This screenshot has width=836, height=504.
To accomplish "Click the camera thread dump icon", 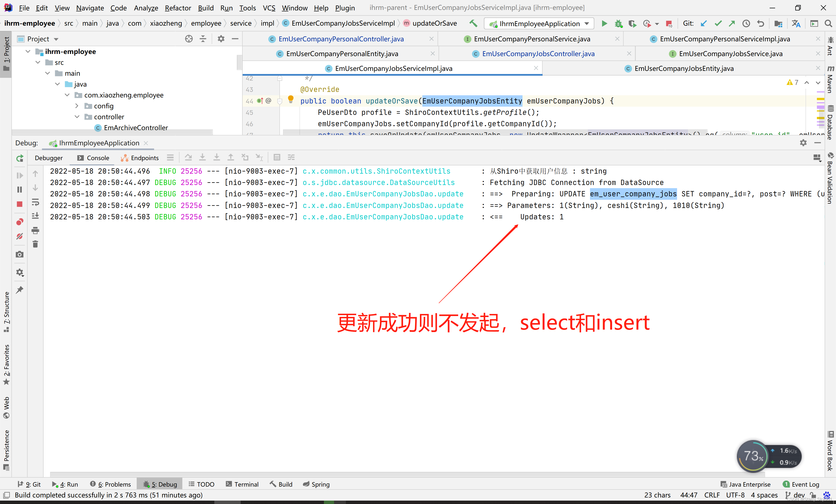I will click(x=20, y=254).
